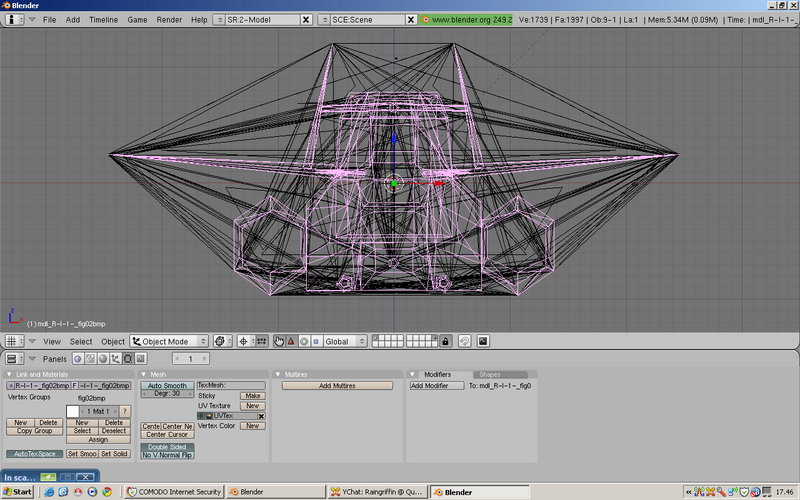Viewport: 800px width, 500px height.
Task: Toggle the AutoTexSpace button
Action: pos(33,454)
